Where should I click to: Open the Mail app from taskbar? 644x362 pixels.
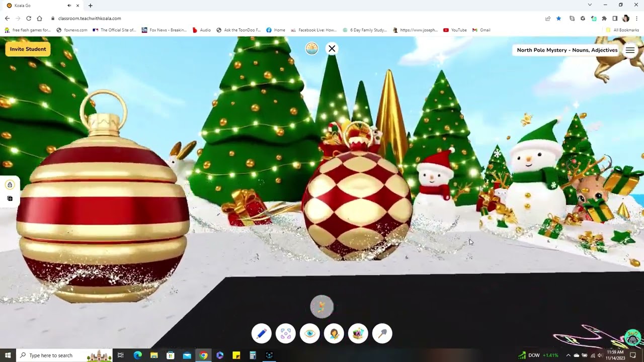(x=187, y=355)
